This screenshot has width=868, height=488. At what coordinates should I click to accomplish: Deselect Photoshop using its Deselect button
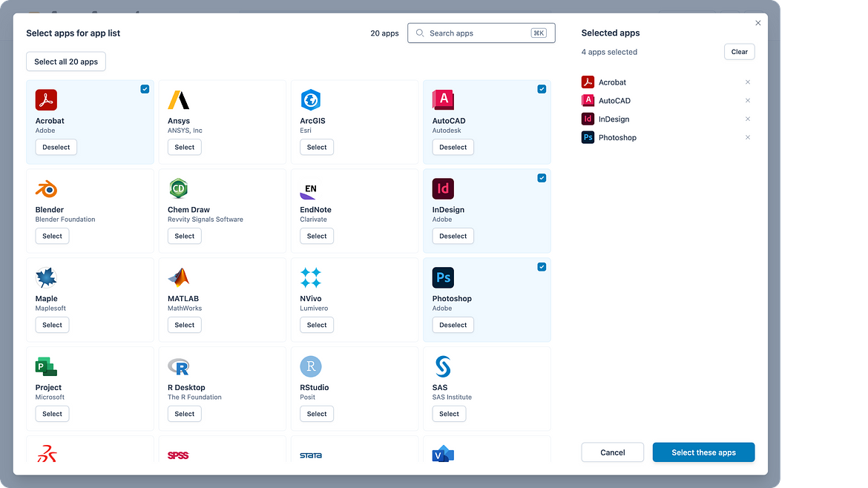coord(453,325)
